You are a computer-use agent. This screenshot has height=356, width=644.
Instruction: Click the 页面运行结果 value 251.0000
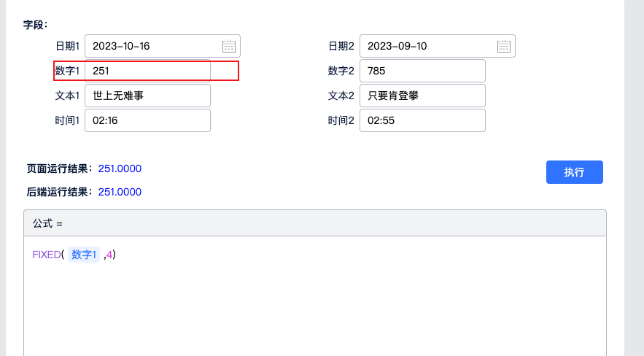(x=120, y=169)
